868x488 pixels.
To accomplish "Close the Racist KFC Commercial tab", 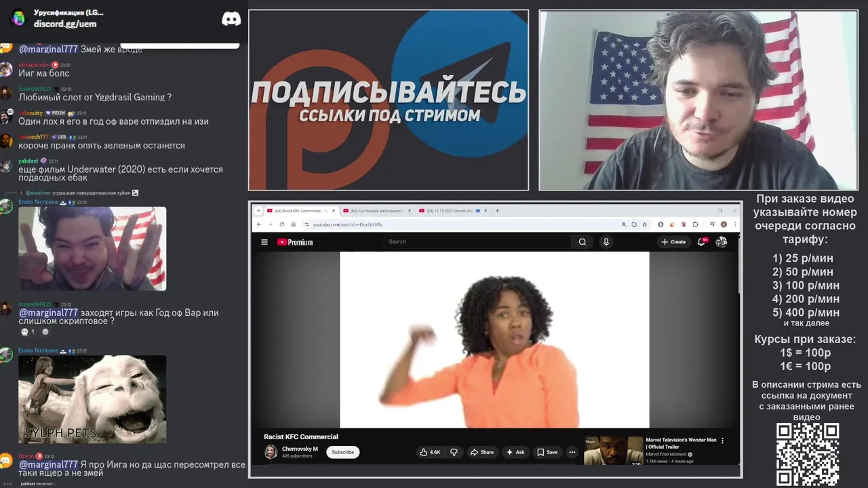I will pyautogui.click(x=334, y=211).
